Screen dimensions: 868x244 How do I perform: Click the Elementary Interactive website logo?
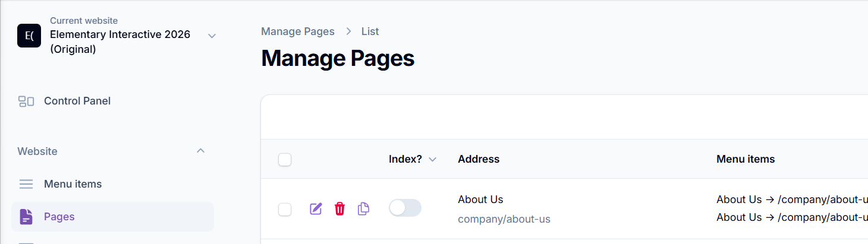pyautogui.click(x=29, y=36)
